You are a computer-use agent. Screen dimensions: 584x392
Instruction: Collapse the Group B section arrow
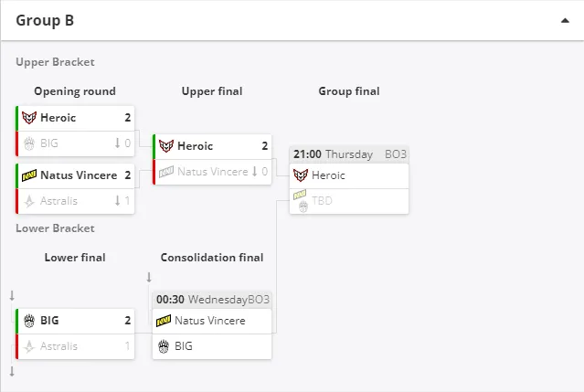[x=565, y=20]
